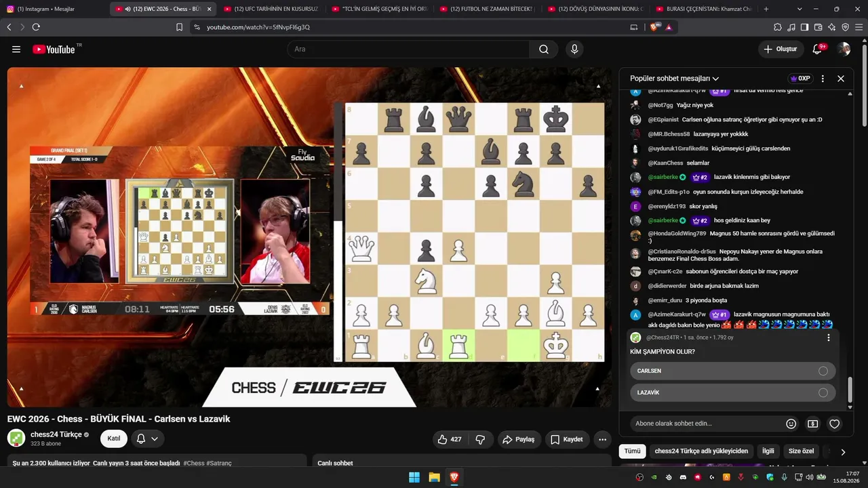Open the chess24 Türkçe channel link
Viewport: 868px width, 488px height.
56,434
